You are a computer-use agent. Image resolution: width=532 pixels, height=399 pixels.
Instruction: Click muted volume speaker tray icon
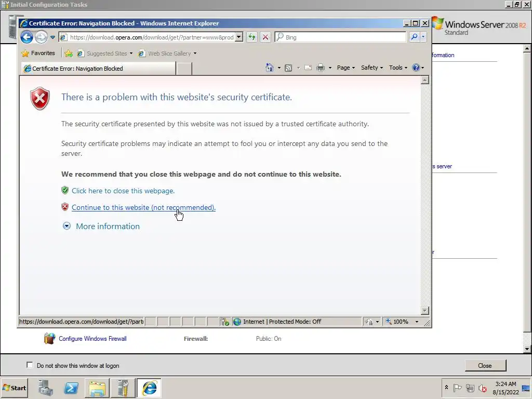[x=482, y=388]
